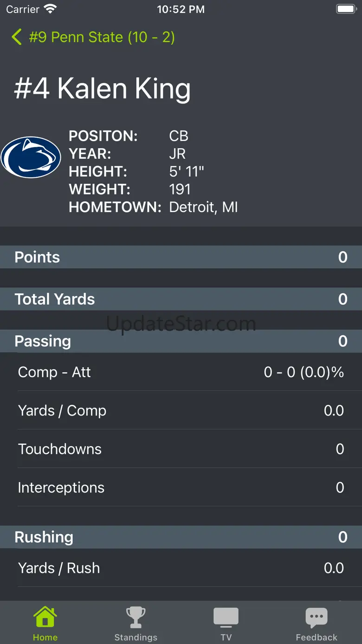This screenshot has height=644, width=362.
Task: Tap the Detroit, MI hometown text
Action: point(203,207)
